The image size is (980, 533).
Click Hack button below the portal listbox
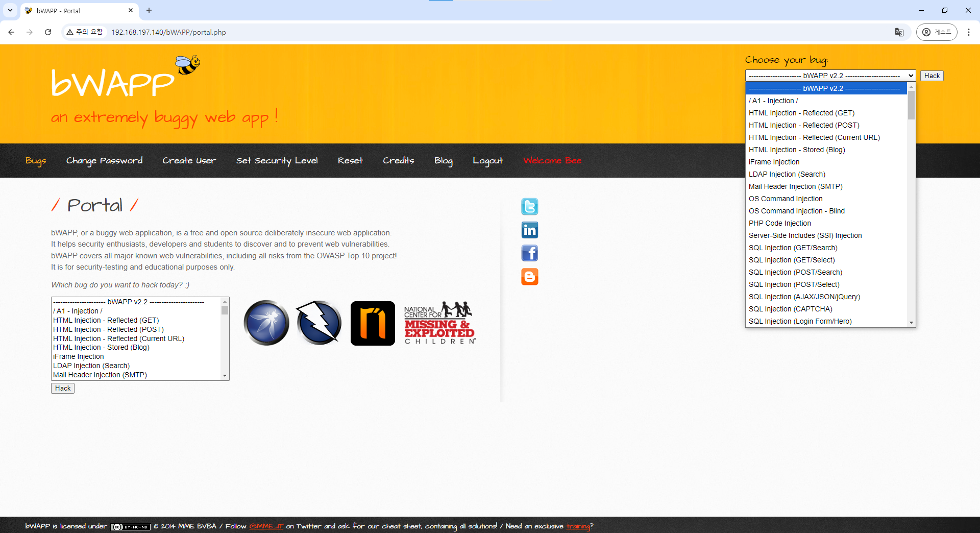[63, 388]
